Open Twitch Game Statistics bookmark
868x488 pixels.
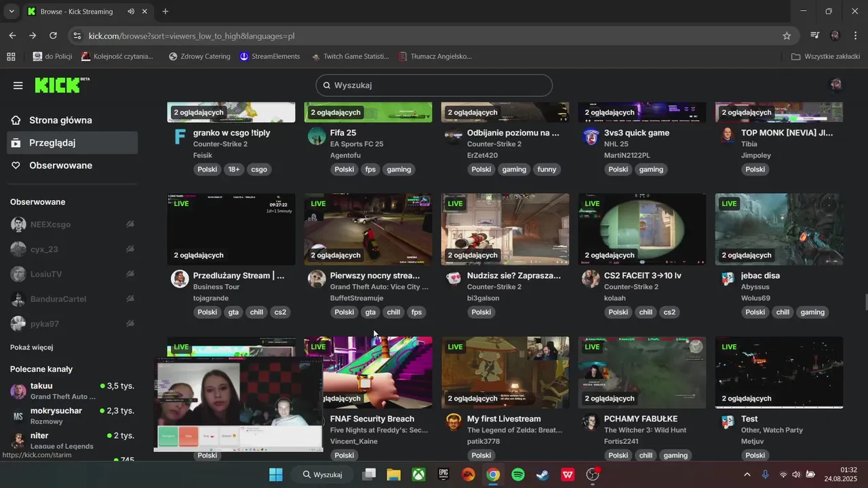tap(350, 57)
